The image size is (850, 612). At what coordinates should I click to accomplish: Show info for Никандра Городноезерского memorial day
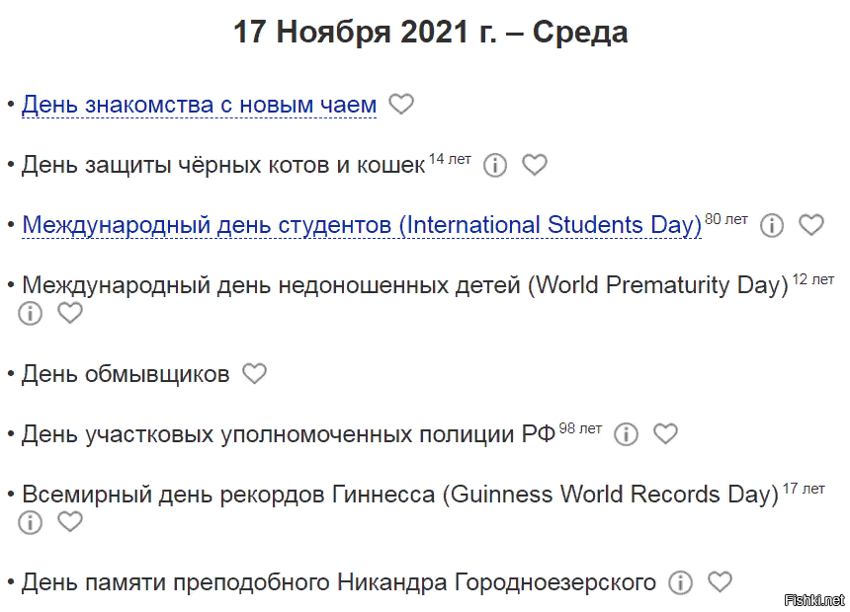point(680,583)
